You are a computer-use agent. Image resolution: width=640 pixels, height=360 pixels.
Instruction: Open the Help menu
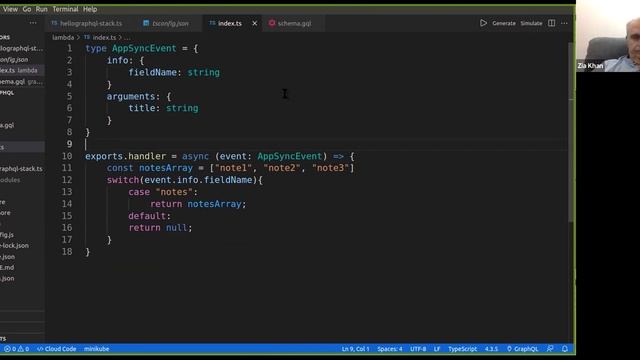pyautogui.click(x=90, y=9)
